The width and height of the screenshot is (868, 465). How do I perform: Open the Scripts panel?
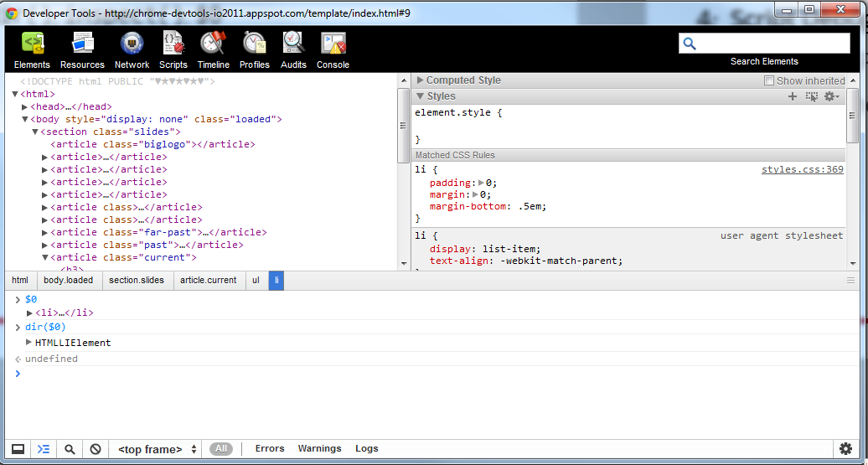click(173, 50)
